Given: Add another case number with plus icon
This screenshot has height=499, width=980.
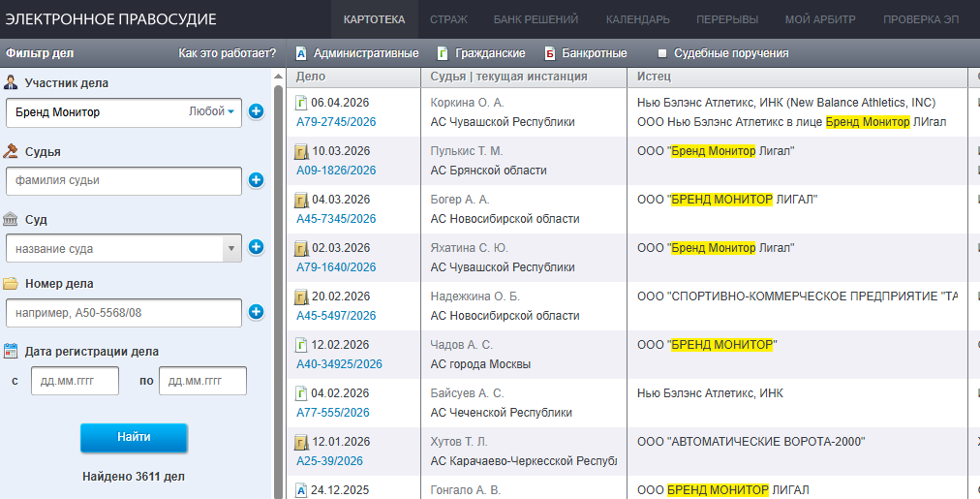Looking at the screenshot, I should (x=256, y=311).
